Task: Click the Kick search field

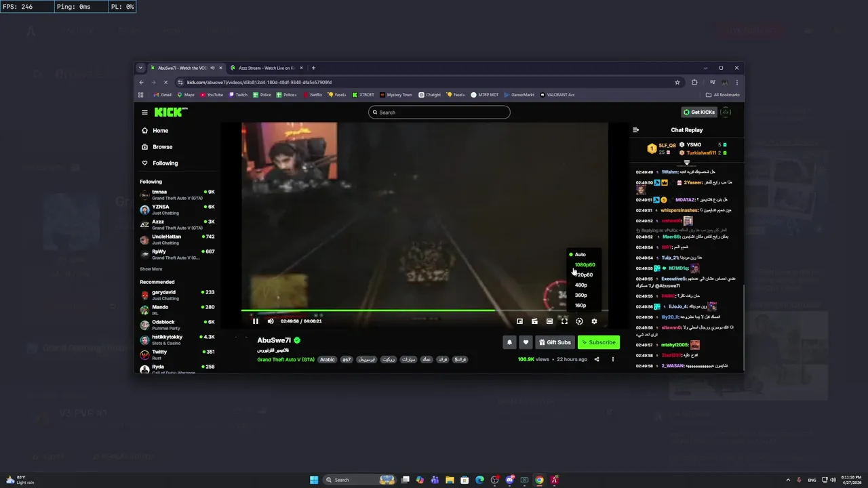Action: [439, 113]
